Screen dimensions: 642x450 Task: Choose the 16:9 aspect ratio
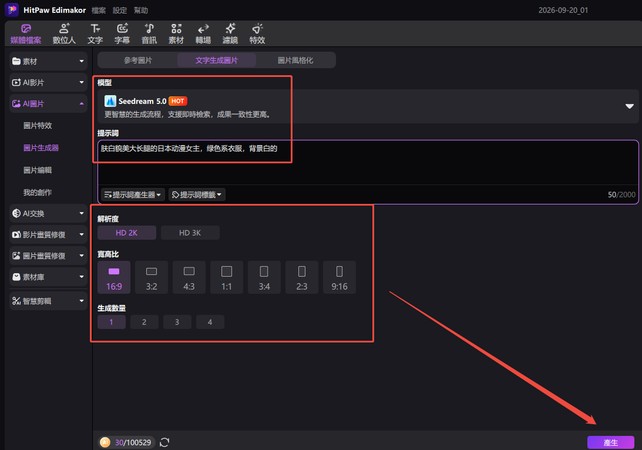click(x=114, y=277)
